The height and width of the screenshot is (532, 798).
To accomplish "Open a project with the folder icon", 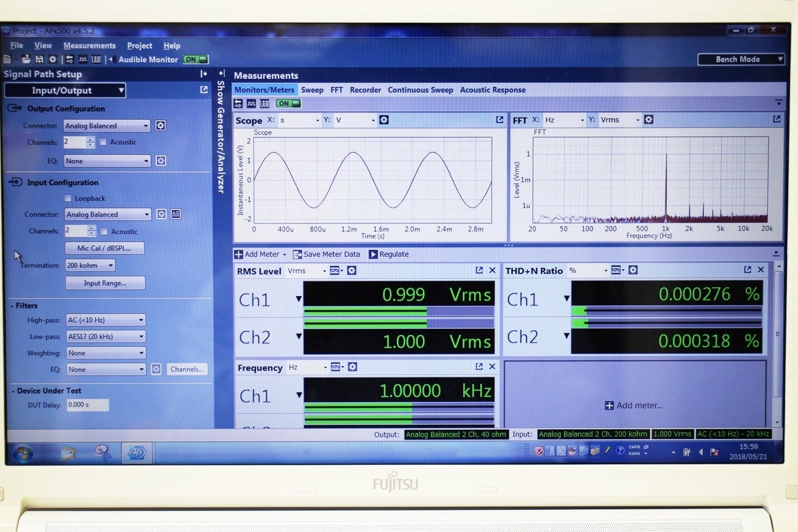I will [x=26, y=60].
